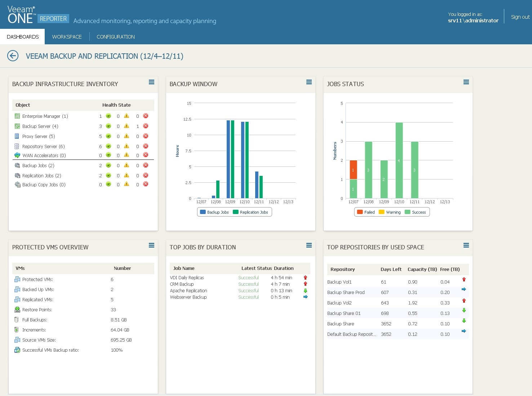The height and width of the screenshot is (396, 532).
Task: Click the srv11\administrator username
Action: 473,21
